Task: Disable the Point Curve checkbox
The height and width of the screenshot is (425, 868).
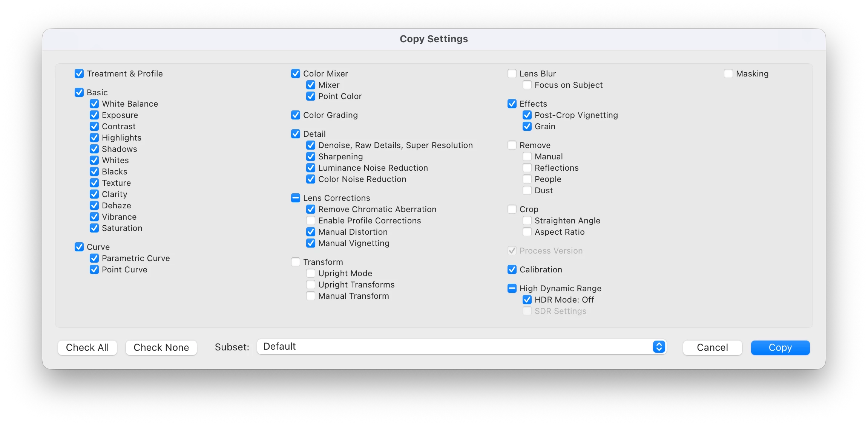Action: pyautogui.click(x=94, y=270)
